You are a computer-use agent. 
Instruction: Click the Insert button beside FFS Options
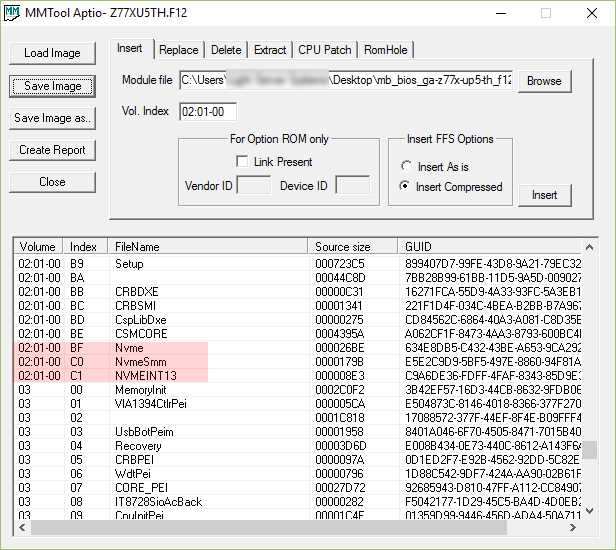544,195
